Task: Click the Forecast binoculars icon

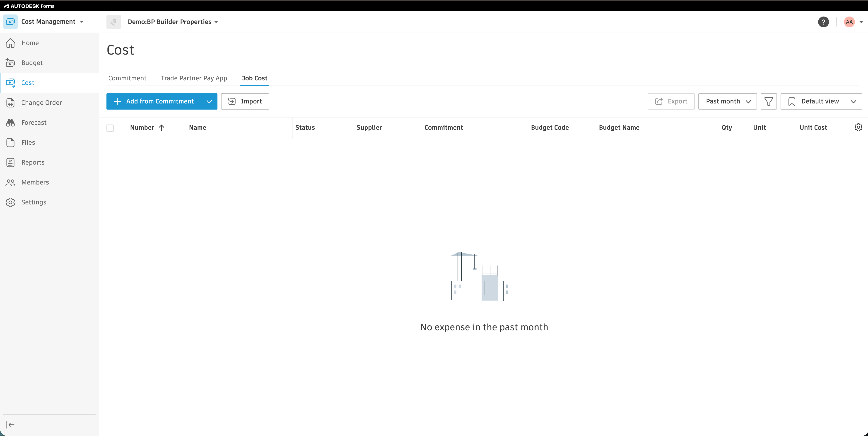Action: tap(10, 122)
